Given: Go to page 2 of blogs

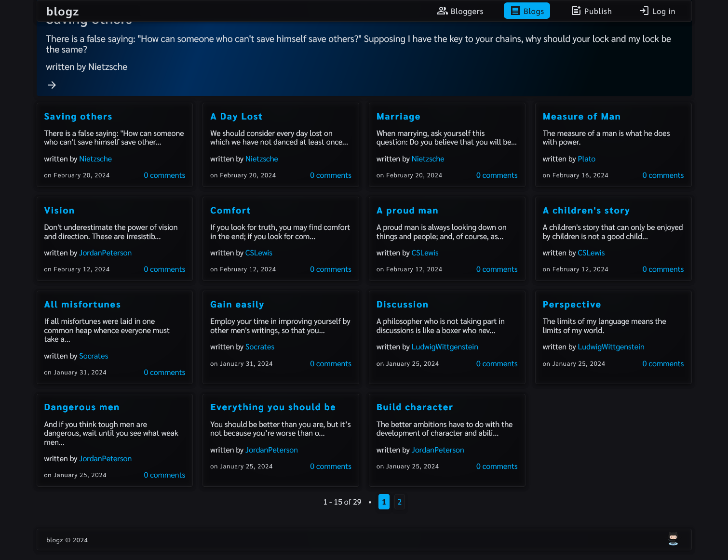Looking at the screenshot, I should [x=399, y=502].
